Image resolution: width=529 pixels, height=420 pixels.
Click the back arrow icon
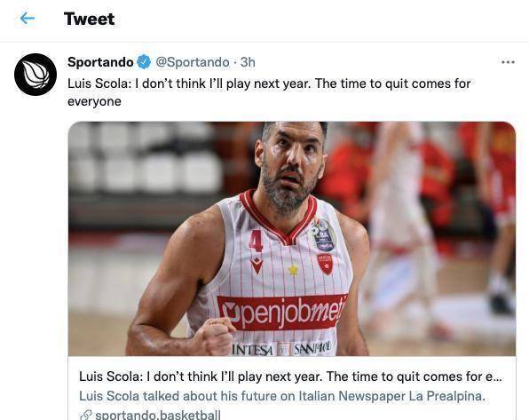click(x=27, y=19)
